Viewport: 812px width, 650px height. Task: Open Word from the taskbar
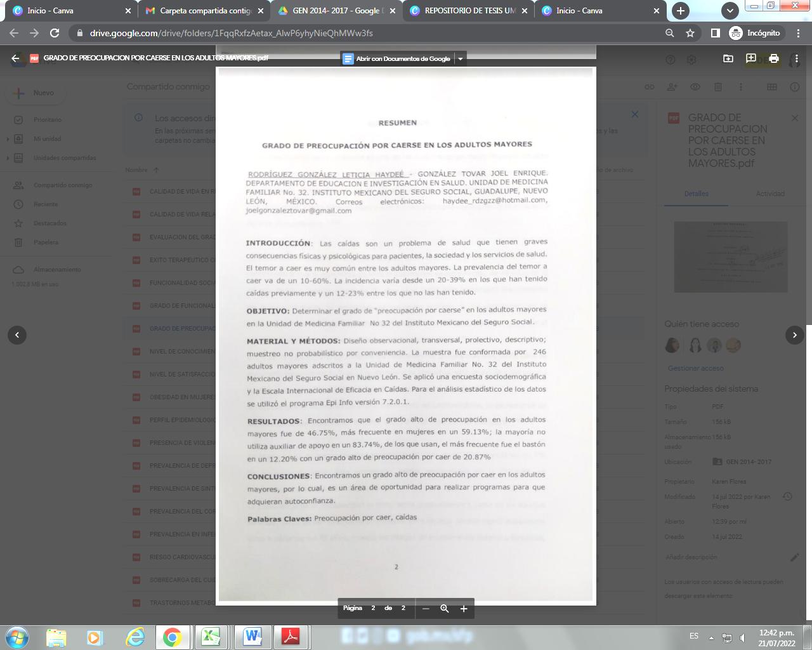pyautogui.click(x=252, y=636)
